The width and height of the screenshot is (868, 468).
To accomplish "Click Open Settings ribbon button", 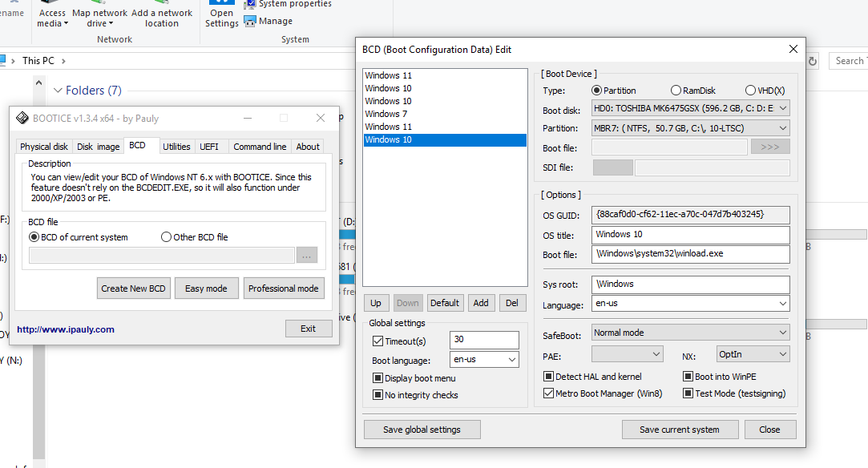I will tap(221, 14).
